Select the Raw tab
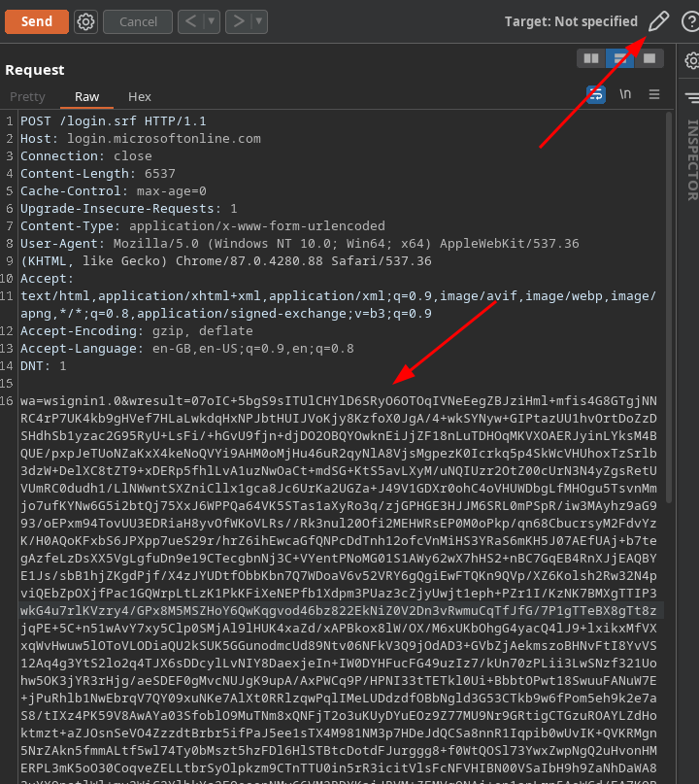 click(86, 96)
